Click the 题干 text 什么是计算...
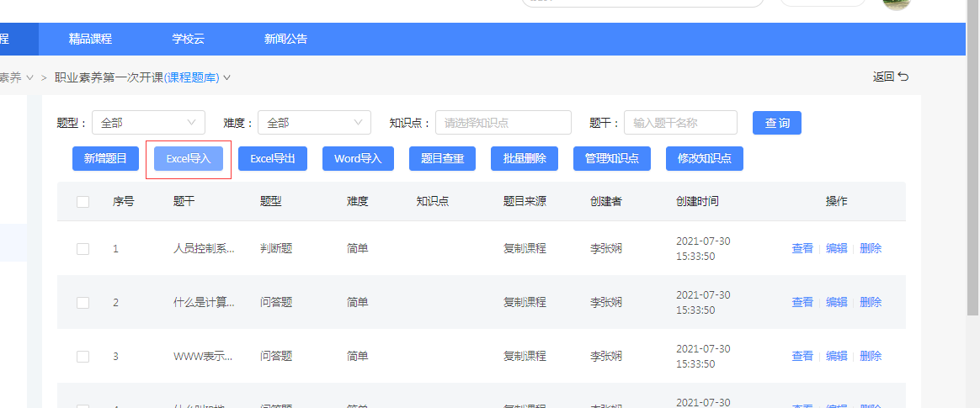The image size is (980, 408). click(205, 302)
